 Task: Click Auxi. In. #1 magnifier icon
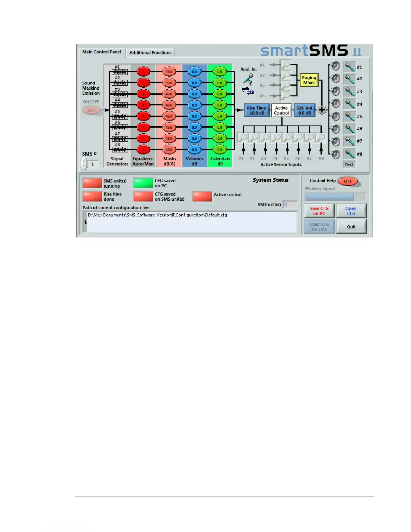(286, 64)
